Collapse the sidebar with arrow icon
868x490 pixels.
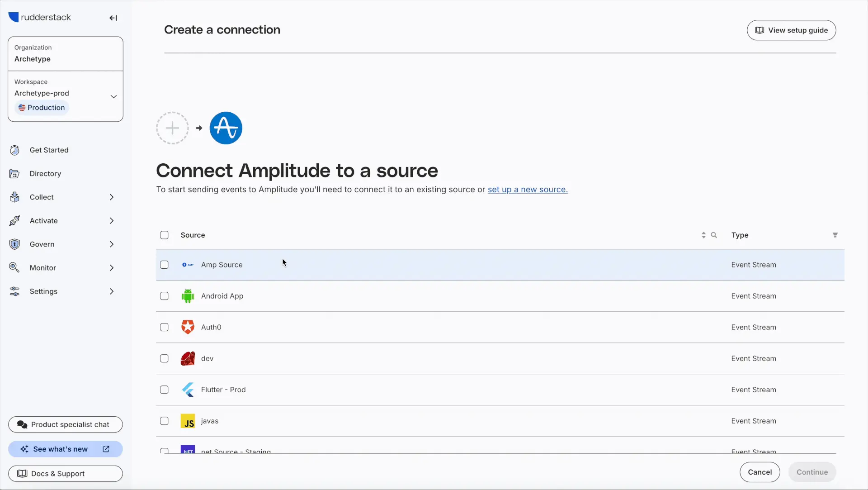pos(113,18)
